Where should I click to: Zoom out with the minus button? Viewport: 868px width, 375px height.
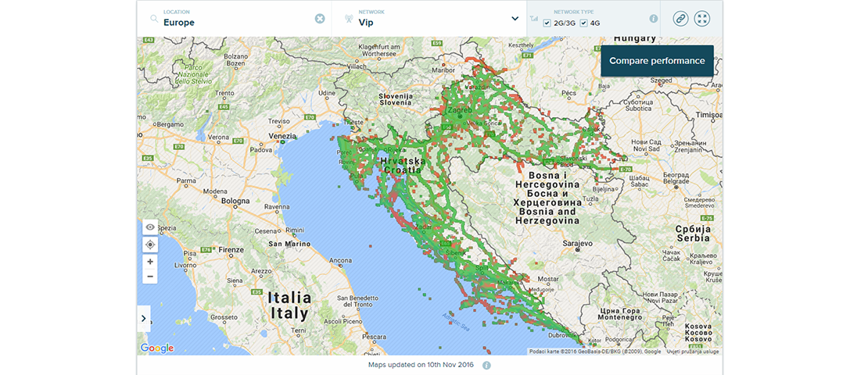point(150,276)
